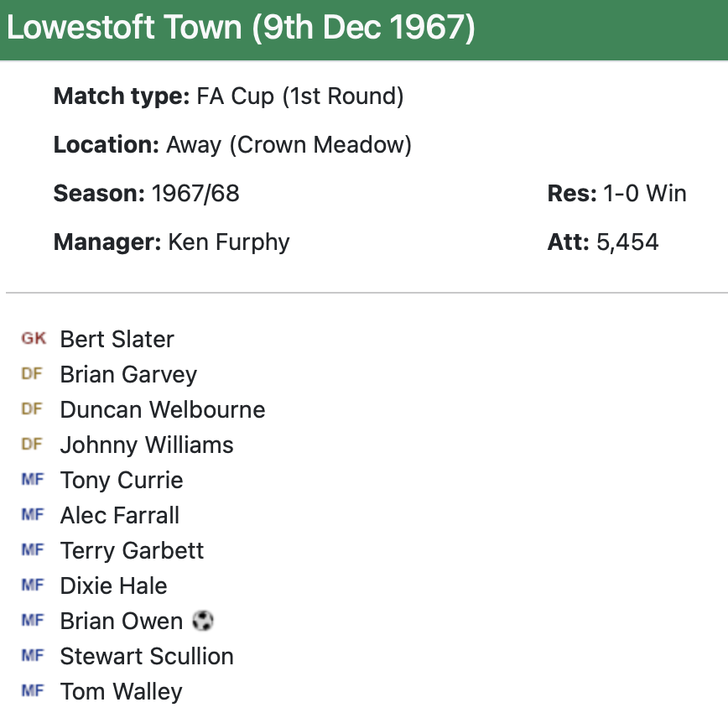Click the MF icon beside Stewart Scullion
This screenshot has height=718, width=728.
click(x=33, y=656)
